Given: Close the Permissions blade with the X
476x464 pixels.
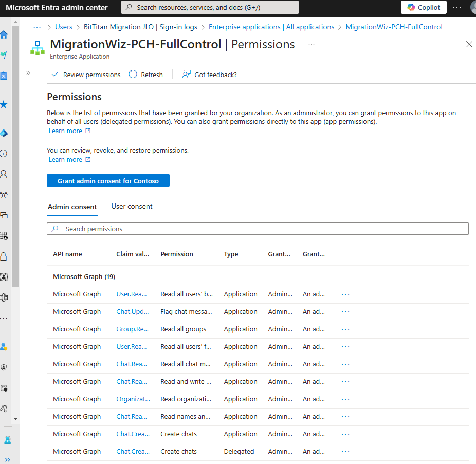Looking at the screenshot, I should 469,44.
